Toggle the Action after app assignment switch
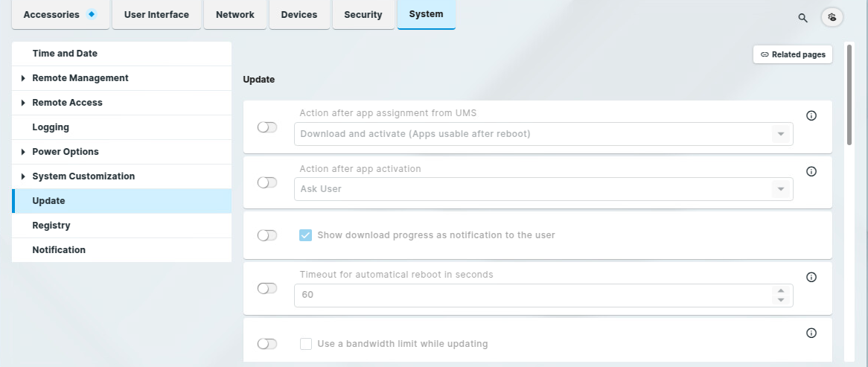The width and height of the screenshot is (868, 367). 267,127
